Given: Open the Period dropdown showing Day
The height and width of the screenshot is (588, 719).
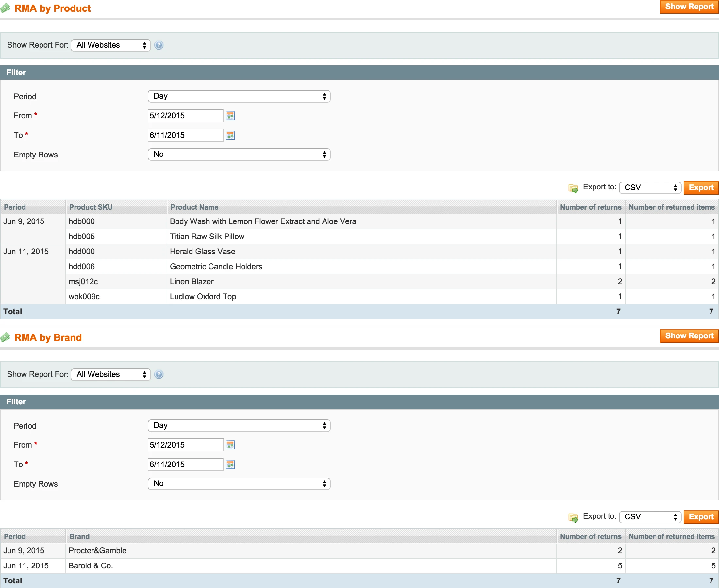Looking at the screenshot, I should (x=239, y=96).
